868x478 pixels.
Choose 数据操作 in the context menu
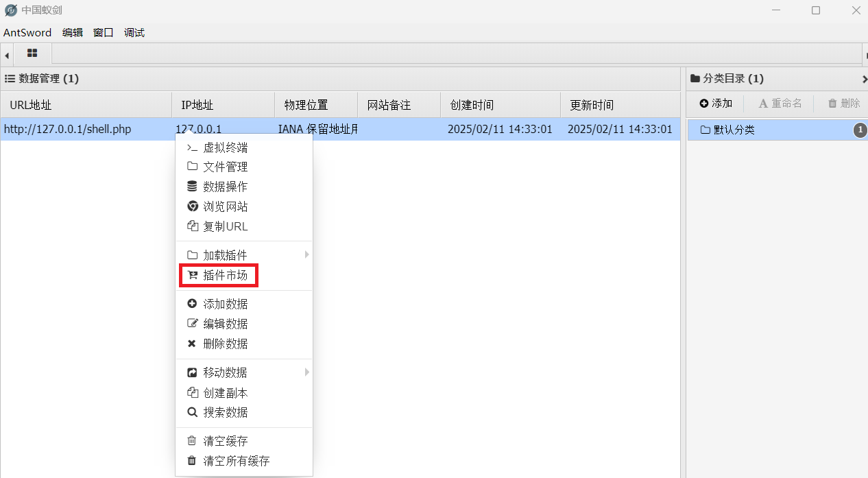(244, 187)
